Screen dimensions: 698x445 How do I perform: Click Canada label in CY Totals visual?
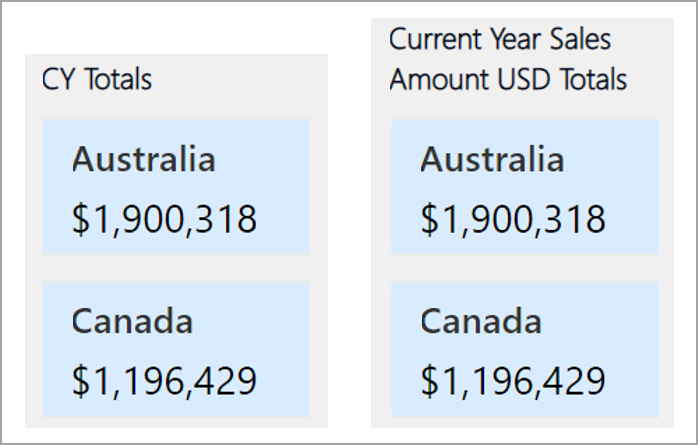[132, 321]
